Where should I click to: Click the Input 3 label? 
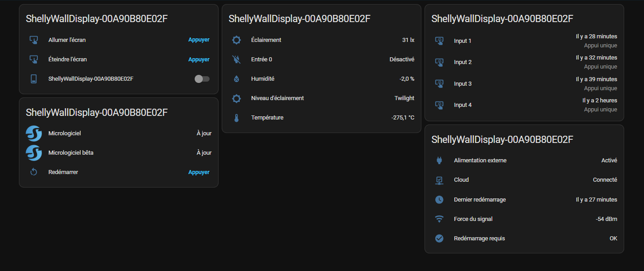point(463,84)
